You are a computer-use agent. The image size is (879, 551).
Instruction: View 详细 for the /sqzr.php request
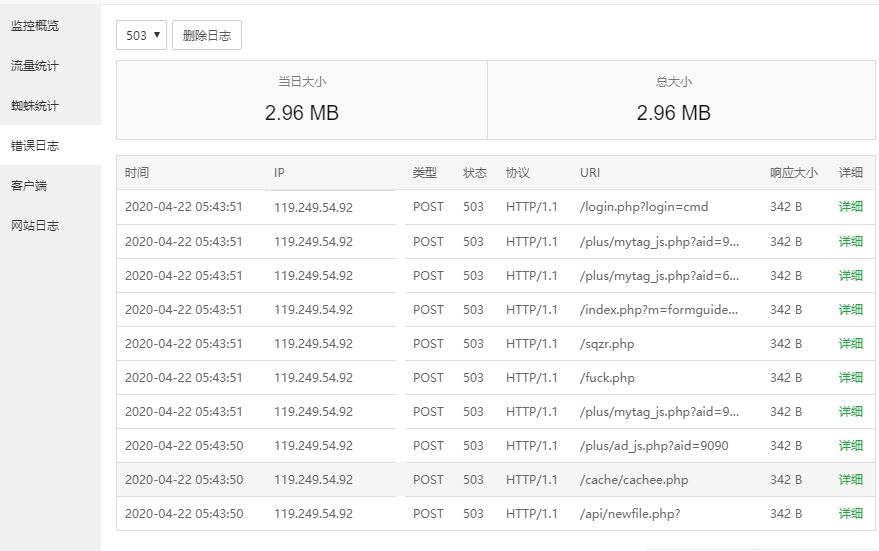(850, 343)
